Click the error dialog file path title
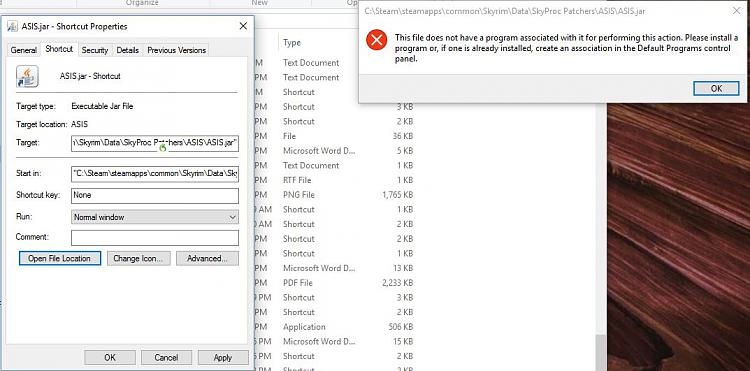Screen dimensions: 750x371 click(505, 11)
